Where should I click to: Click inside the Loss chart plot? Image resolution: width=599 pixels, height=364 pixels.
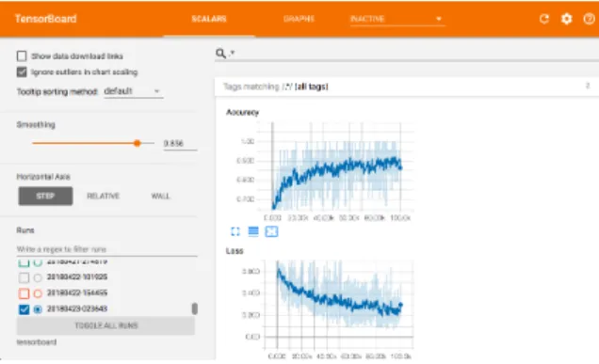coord(338,305)
